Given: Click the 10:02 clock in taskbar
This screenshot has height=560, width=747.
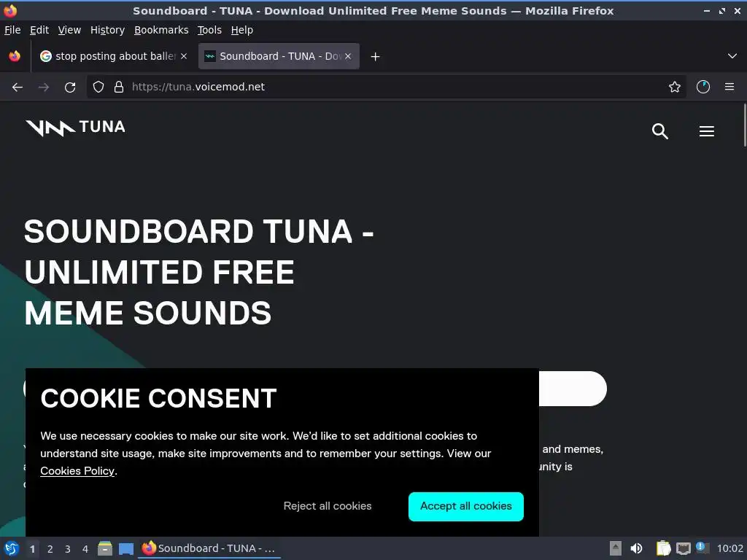Looking at the screenshot, I should 729,548.
